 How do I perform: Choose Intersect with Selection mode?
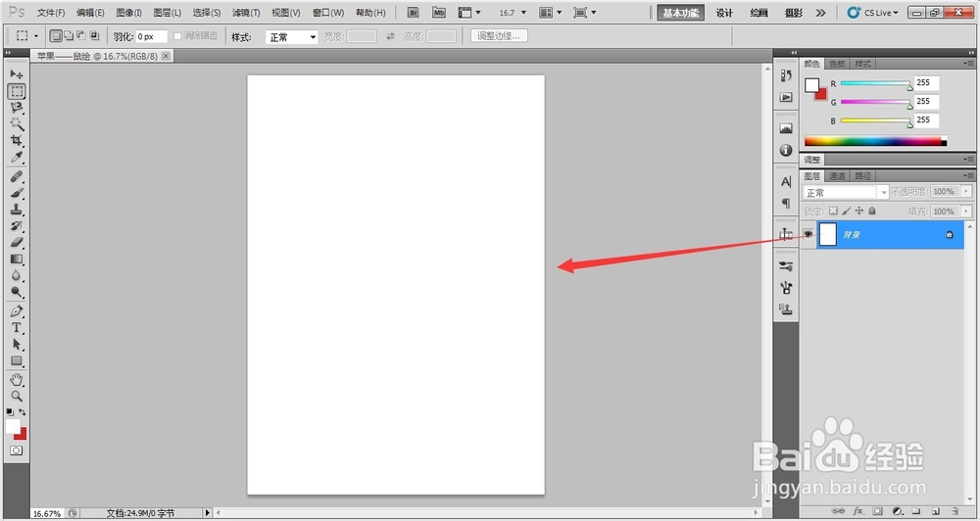coord(94,36)
